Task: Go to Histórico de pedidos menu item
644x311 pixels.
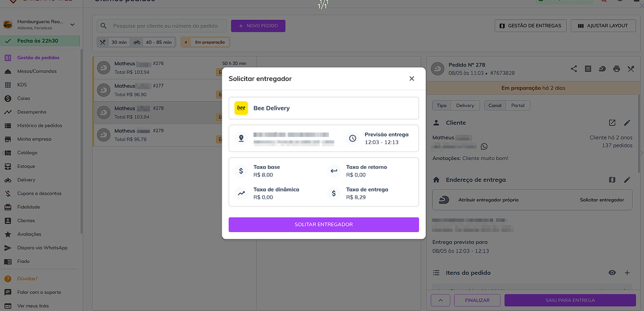Action: coord(39,125)
